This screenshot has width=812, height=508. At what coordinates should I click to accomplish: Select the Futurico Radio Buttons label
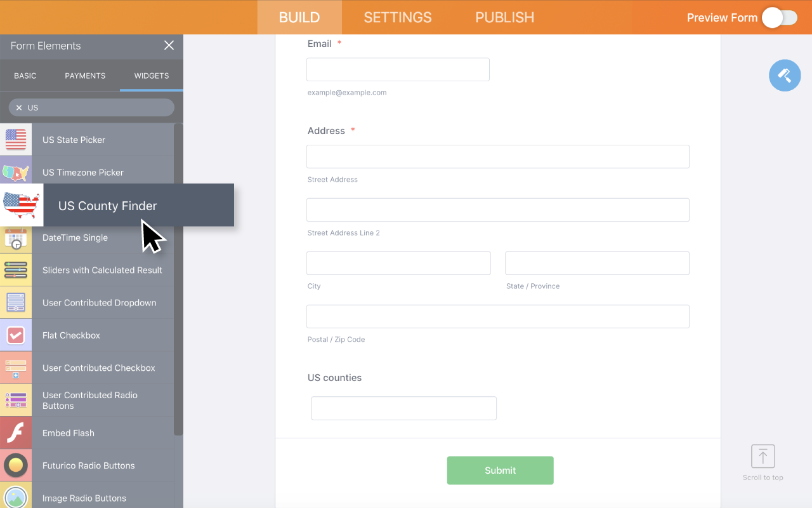[x=88, y=465]
